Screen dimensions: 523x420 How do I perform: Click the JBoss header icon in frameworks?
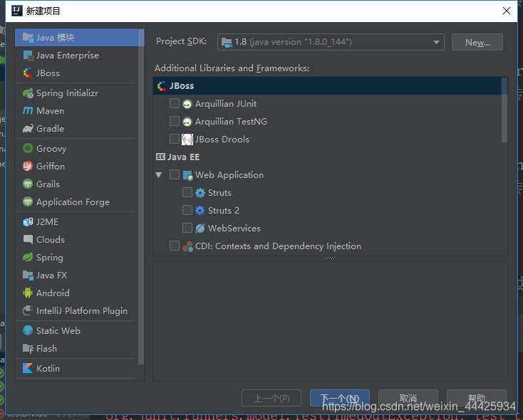pos(162,86)
